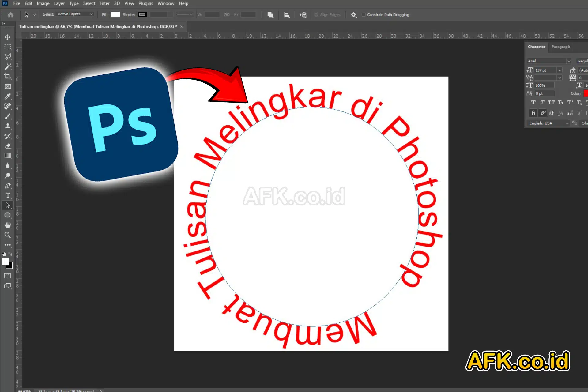Screen dimensions: 588x392
Task: Close the Tulisan melingkar document tab
Action: 181,27
